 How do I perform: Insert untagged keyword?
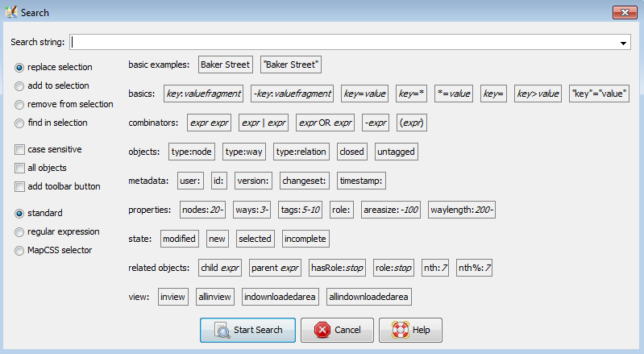coord(396,152)
